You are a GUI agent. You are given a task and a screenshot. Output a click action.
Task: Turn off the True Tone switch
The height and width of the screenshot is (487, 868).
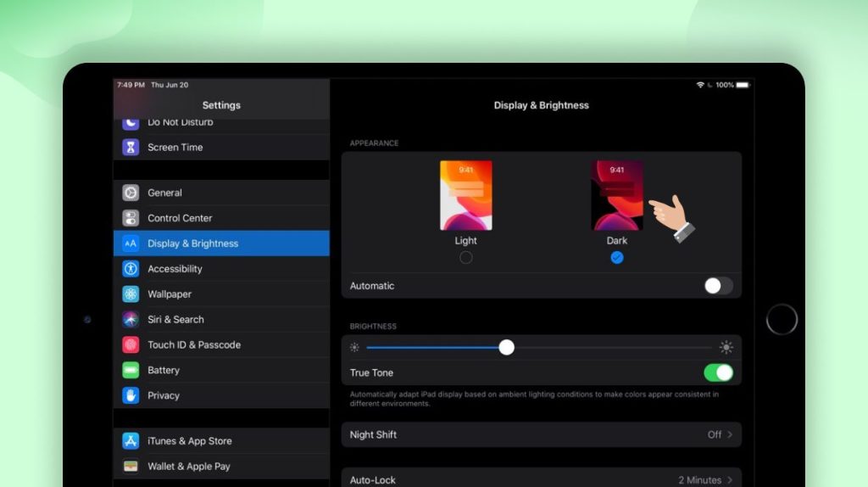(x=719, y=372)
